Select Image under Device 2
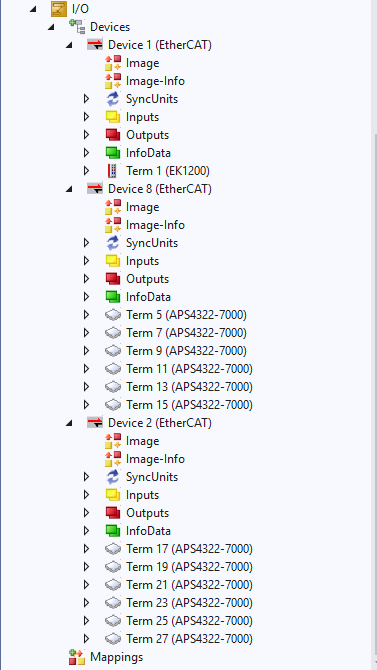This screenshot has height=670, width=377. click(142, 441)
